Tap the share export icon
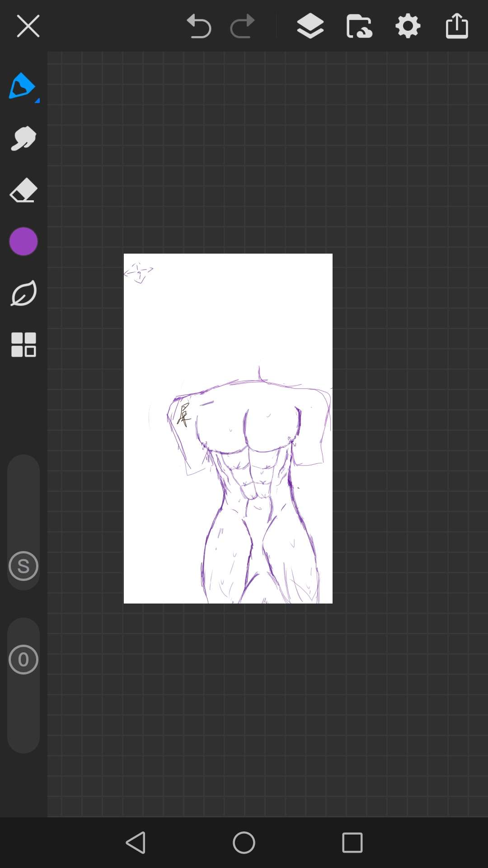 pos(457,26)
